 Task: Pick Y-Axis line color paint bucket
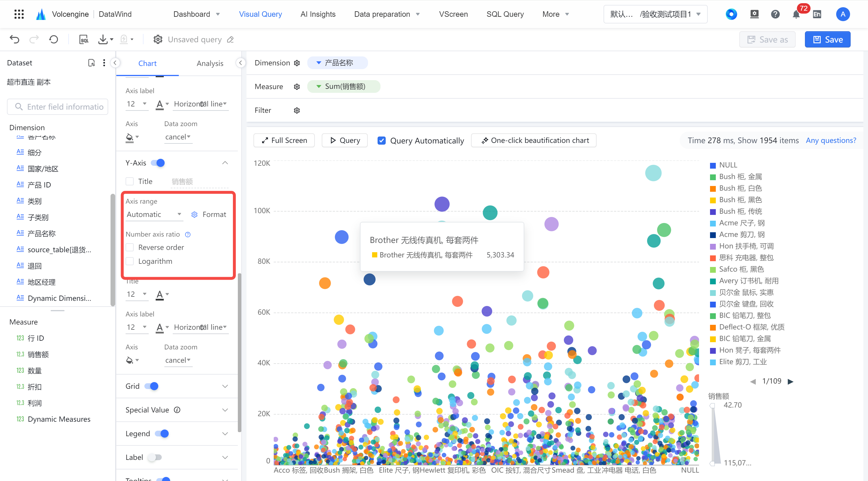tap(132, 360)
